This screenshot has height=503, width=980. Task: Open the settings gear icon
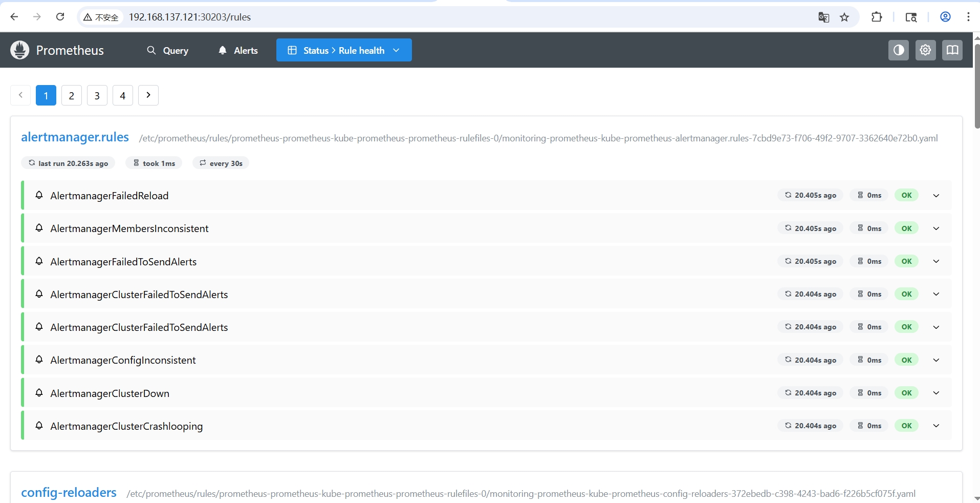pos(925,50)
